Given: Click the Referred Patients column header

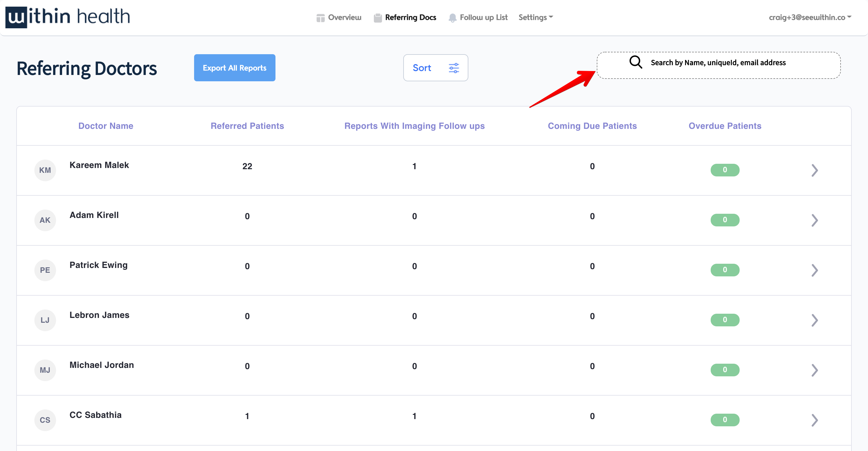Looking at the screenshot, I should 247,126.
